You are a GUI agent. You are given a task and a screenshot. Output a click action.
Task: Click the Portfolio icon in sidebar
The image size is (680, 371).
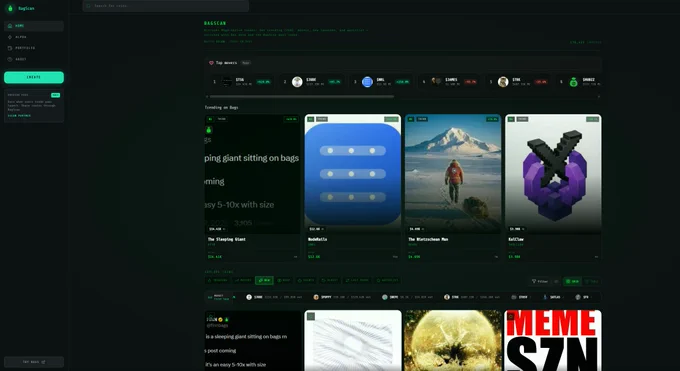pyautogui.click(x=10, y=48)
